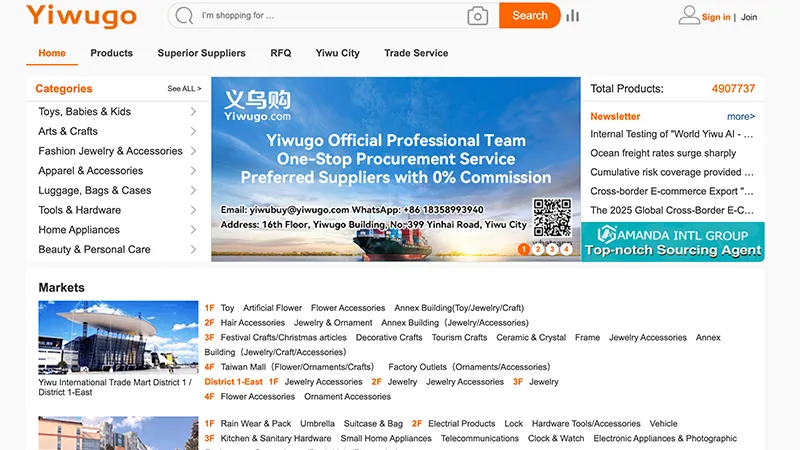Screen dimensions: 800x450
Task: Open image search via camera icon
Action: (x=478, y=16)
